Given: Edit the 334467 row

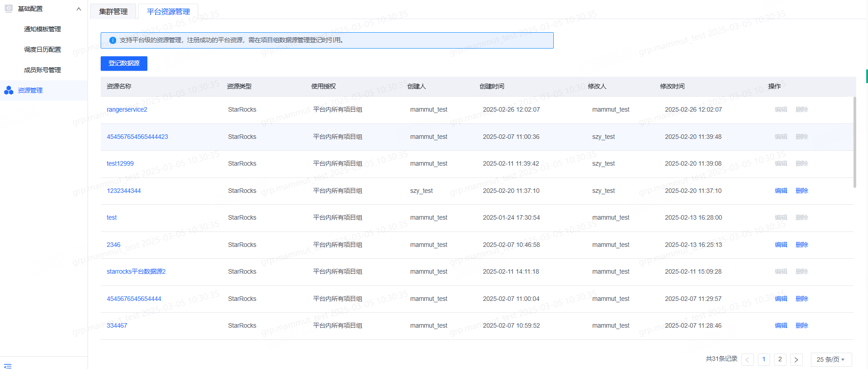Looking at the screenshot, I should [781, 325].
